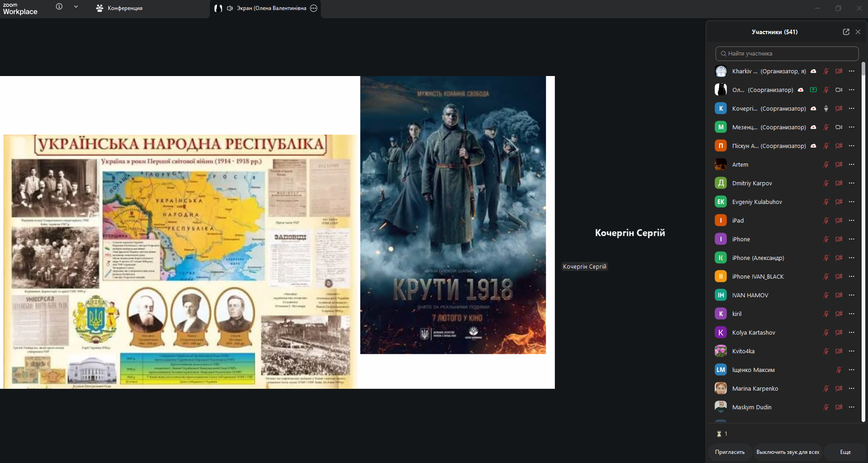Open the Конференция tab

(x=119, y=8)
